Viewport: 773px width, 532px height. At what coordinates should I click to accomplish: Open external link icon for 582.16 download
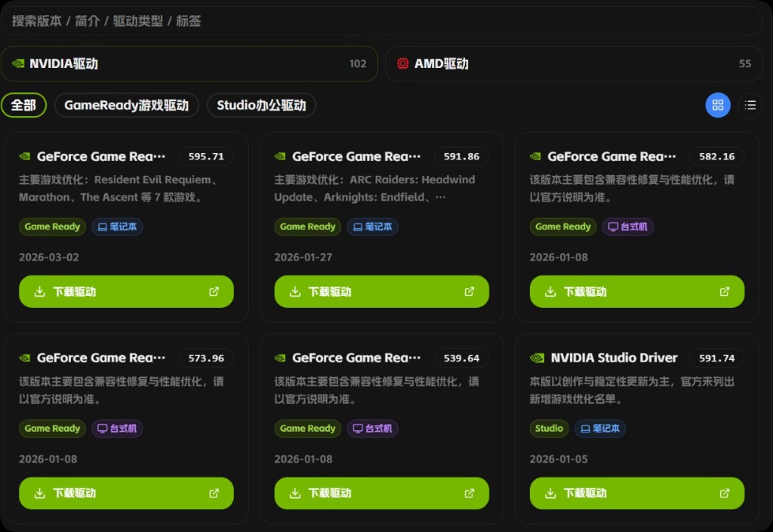(x=725, y=291)
